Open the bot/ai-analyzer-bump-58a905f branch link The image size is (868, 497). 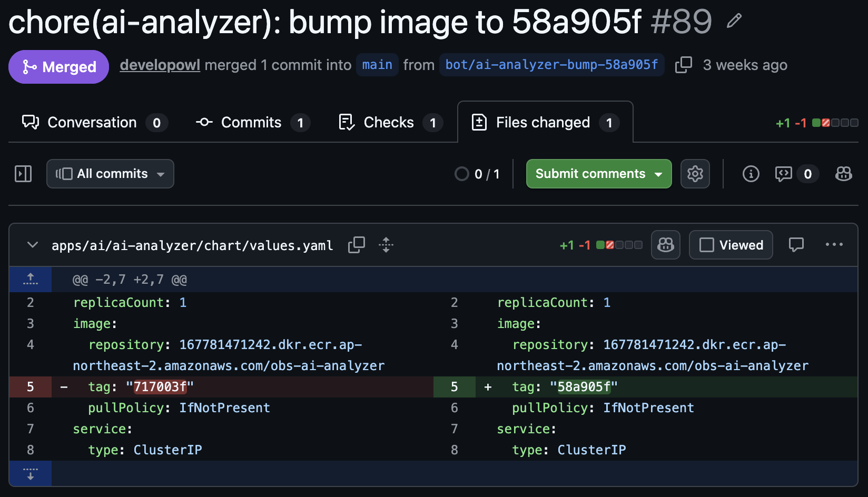pyautogui.click(x=551, y=65)
